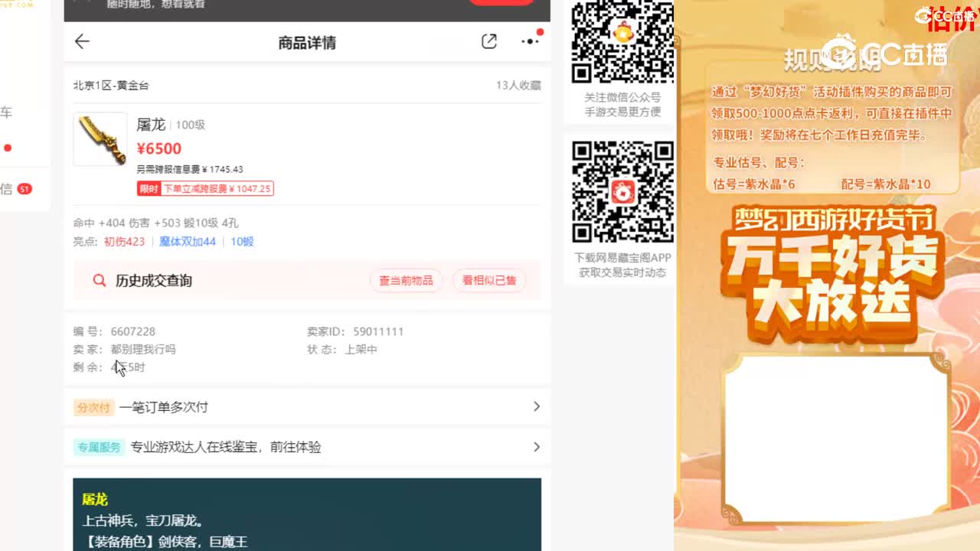Select the seller name 都别理我行吗
The height and width of the screenshot is (551, 980).
(143, 349)
